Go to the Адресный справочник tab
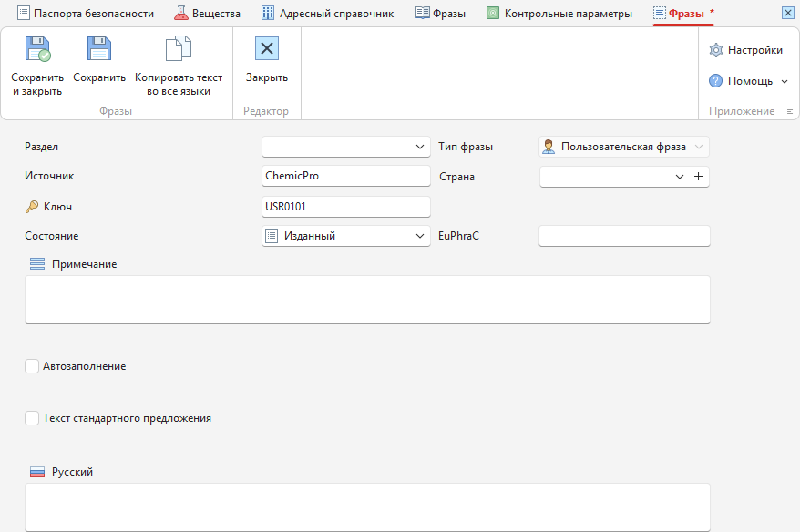This screenshot has height=532, width=800. (x=327, y=14)
